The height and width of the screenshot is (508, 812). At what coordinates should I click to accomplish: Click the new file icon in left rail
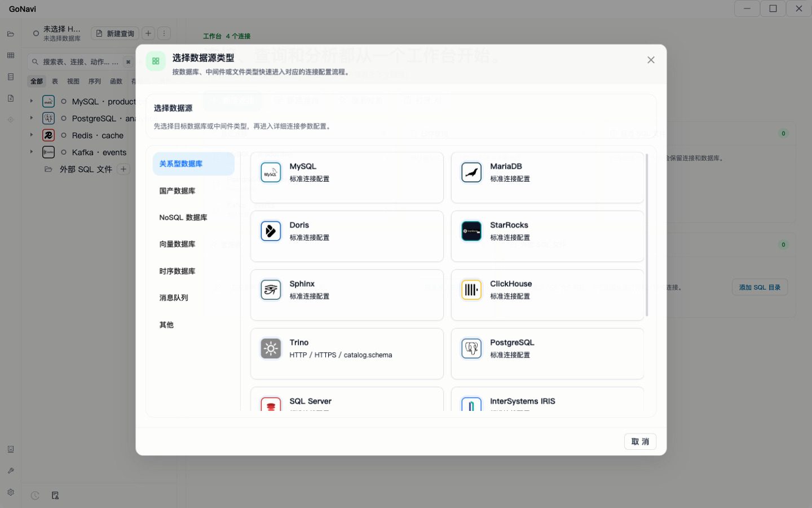tap(11, 98)
